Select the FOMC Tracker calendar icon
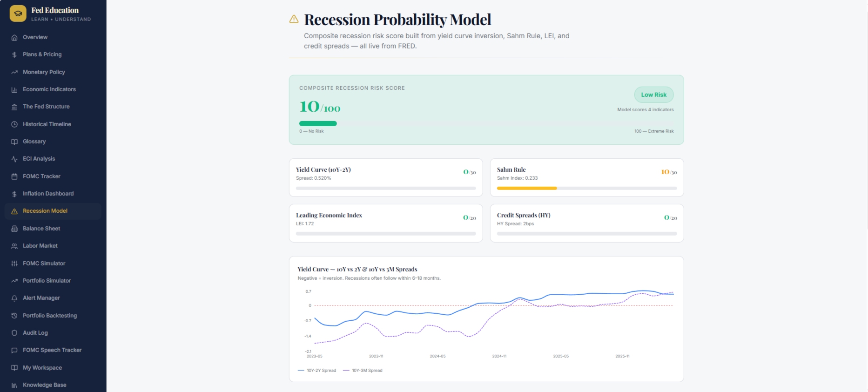 tap(14, 176)
